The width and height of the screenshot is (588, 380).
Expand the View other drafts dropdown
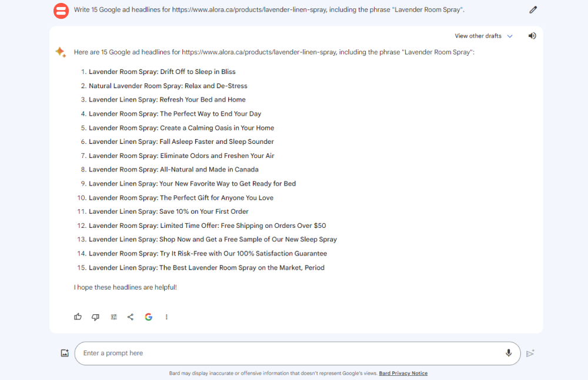coord(483,36)
